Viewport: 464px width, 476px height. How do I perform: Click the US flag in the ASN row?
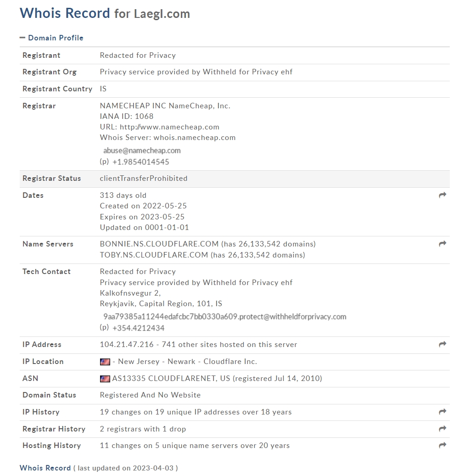[105, 379]
